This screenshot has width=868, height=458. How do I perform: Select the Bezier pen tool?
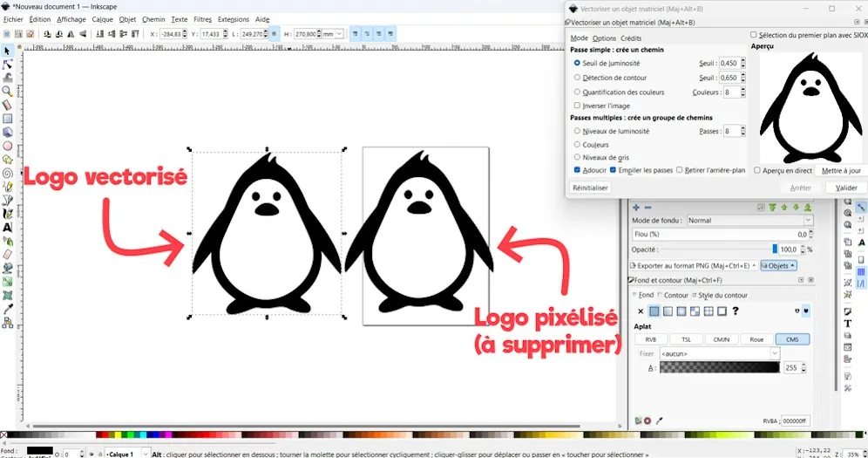7,200
